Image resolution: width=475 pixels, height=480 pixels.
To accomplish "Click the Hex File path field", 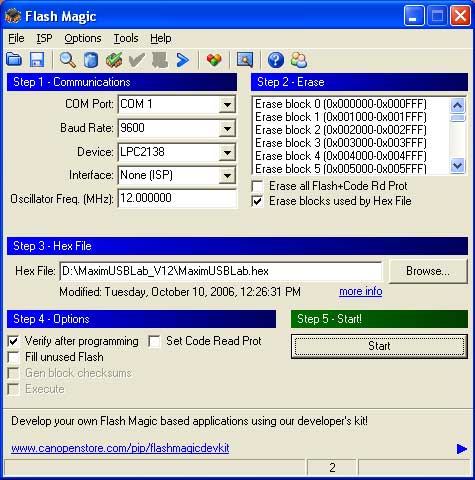I will click(221, 271).
